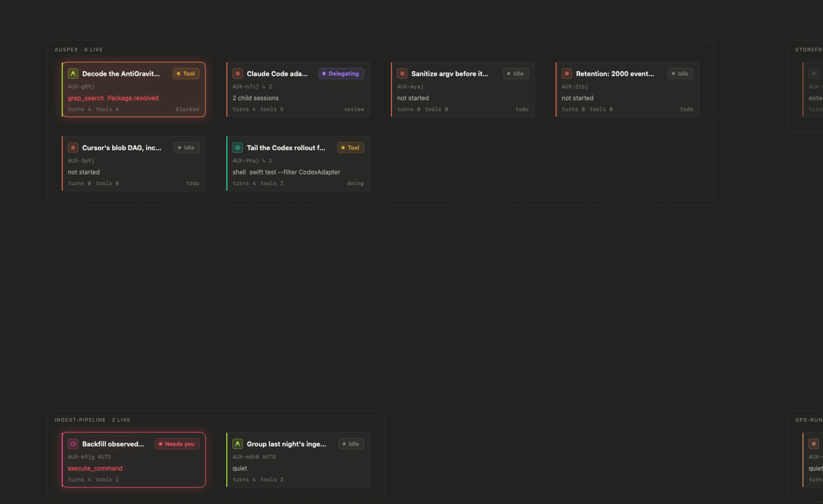
Task: Click the Idle badge on Sanitize argv card
Action: pos(516,74)
